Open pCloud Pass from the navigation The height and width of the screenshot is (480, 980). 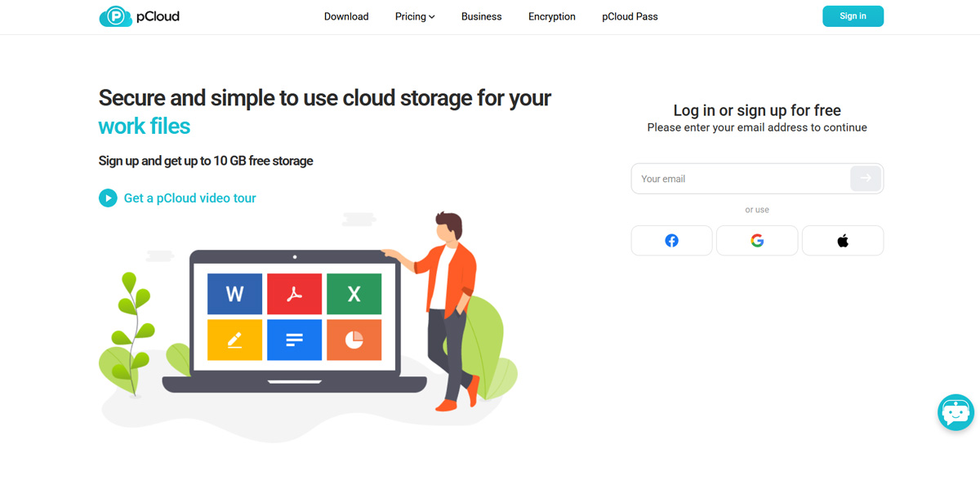[630, 16]
